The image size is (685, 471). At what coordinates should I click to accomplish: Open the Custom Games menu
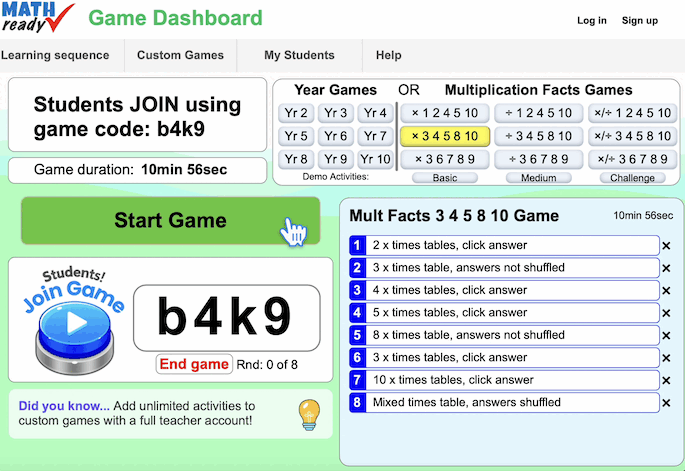tap(180, 55)
